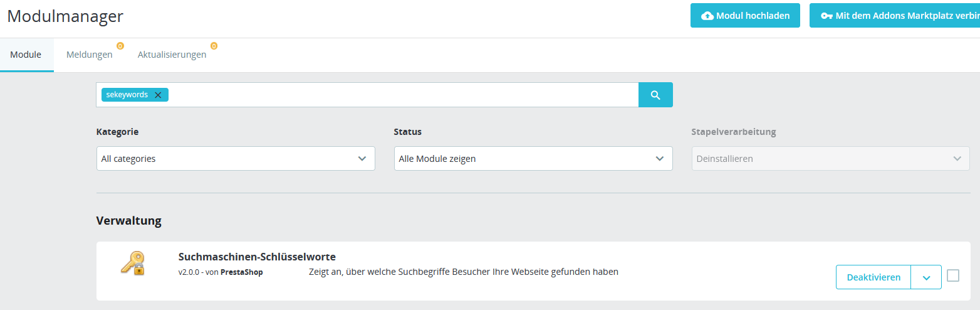Switch to the Meldungen tab
The height and width of the screenshot is (310, 980).
pos(90,55)
